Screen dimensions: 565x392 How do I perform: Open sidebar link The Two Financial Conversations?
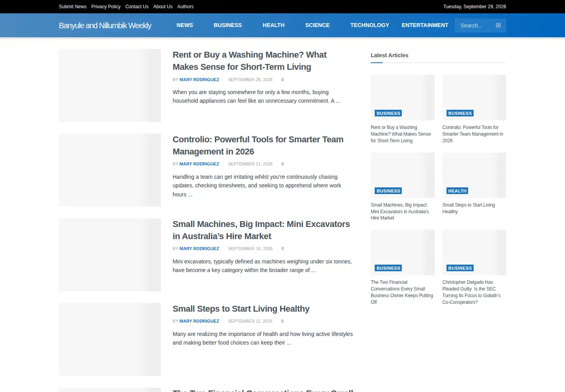tap(402, 292)
